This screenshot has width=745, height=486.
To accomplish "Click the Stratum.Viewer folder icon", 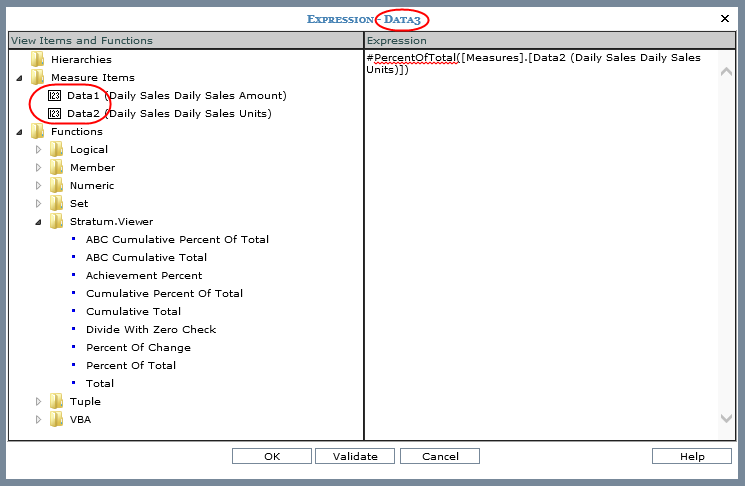I will 57,222.
